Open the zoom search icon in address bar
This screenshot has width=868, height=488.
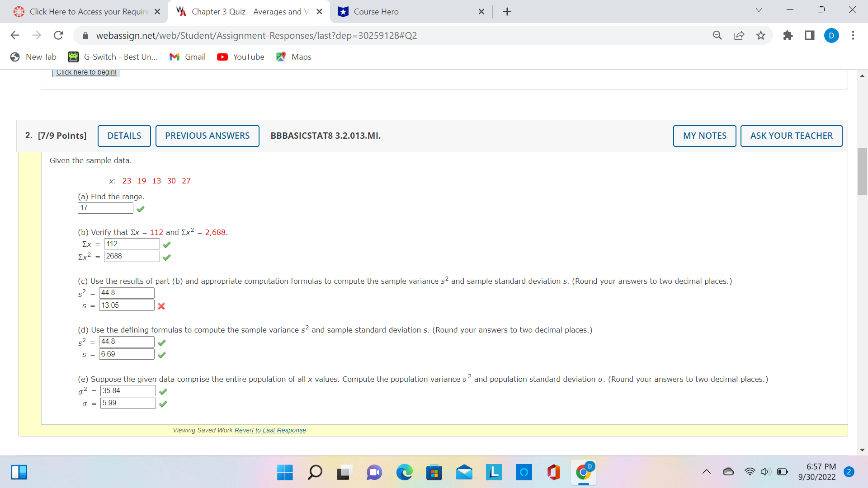(x=717, y=35)
